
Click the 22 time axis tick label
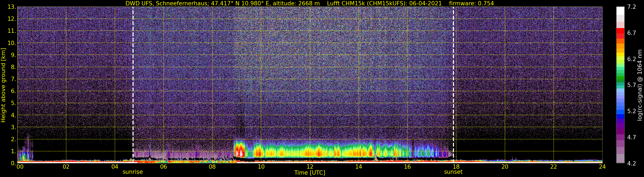click(x=554, y=167)
